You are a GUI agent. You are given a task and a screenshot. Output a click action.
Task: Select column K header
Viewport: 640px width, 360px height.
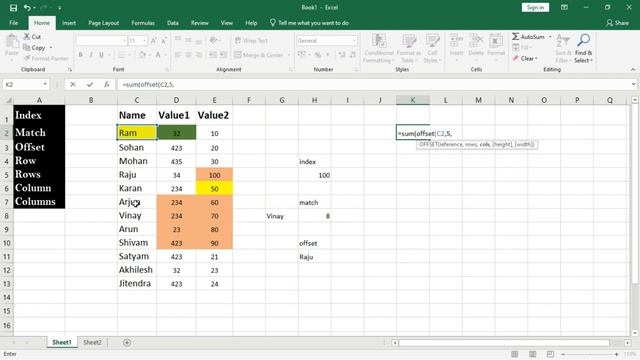(x=413, y=100)
